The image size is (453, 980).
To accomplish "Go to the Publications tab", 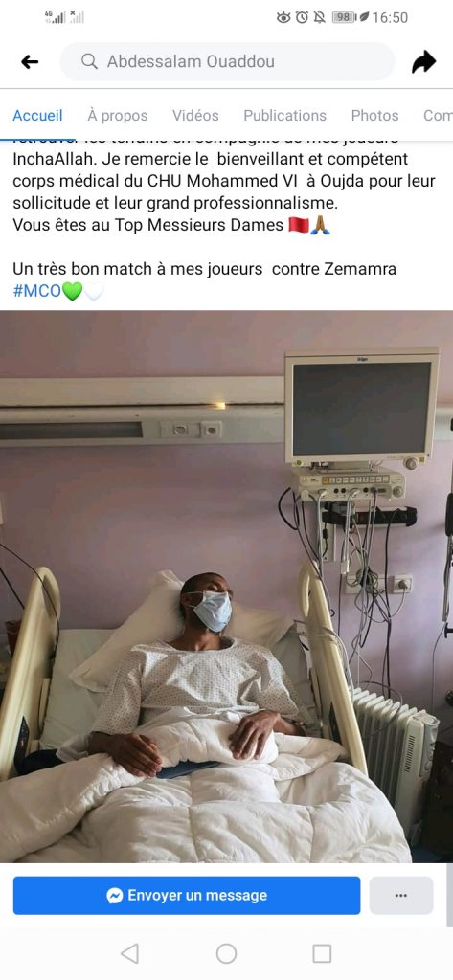I will coord(284,116).
